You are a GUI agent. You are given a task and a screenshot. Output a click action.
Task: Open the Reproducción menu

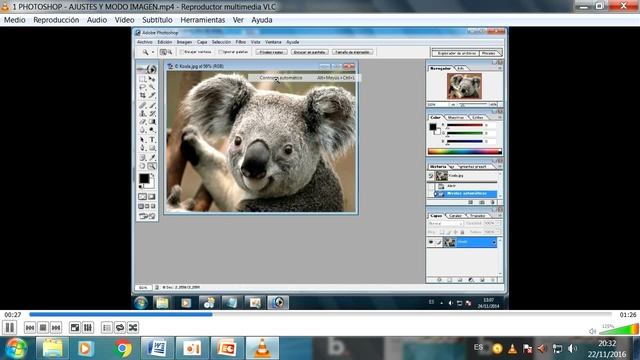point(56,20)
